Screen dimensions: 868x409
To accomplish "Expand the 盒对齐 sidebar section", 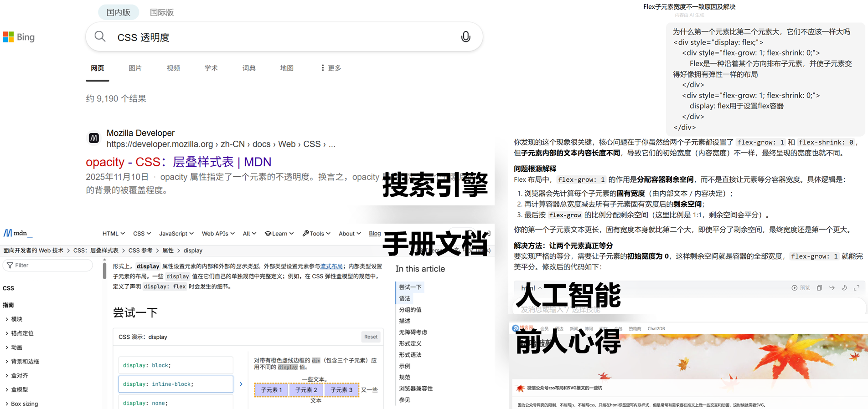I will (x=17, y=376).
